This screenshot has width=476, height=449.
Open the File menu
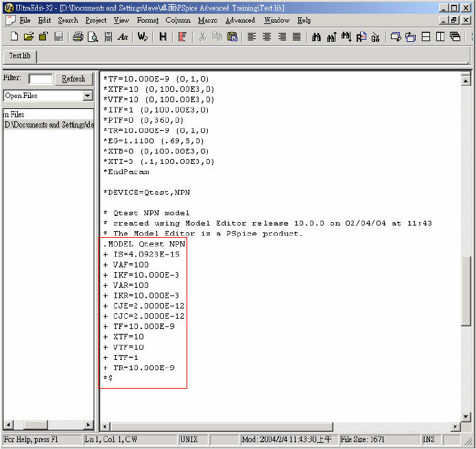(25, 21)
